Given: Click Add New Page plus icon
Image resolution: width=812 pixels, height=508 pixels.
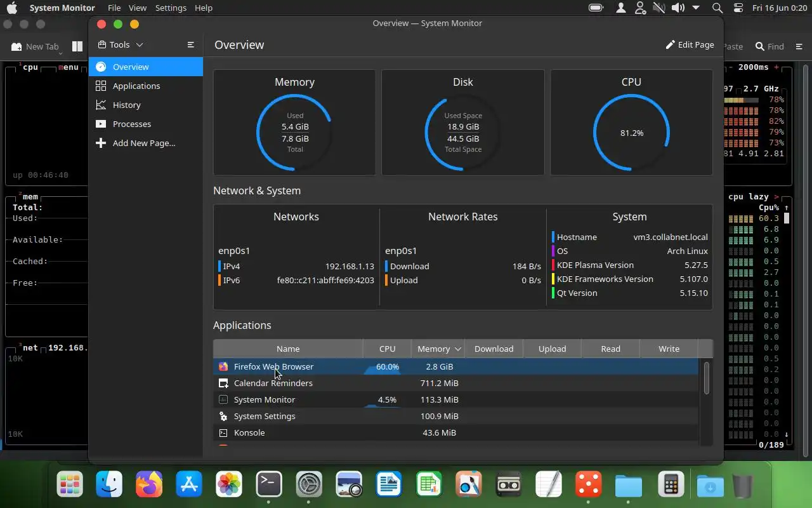Looking at the screenshot, I should pos(100,143).
